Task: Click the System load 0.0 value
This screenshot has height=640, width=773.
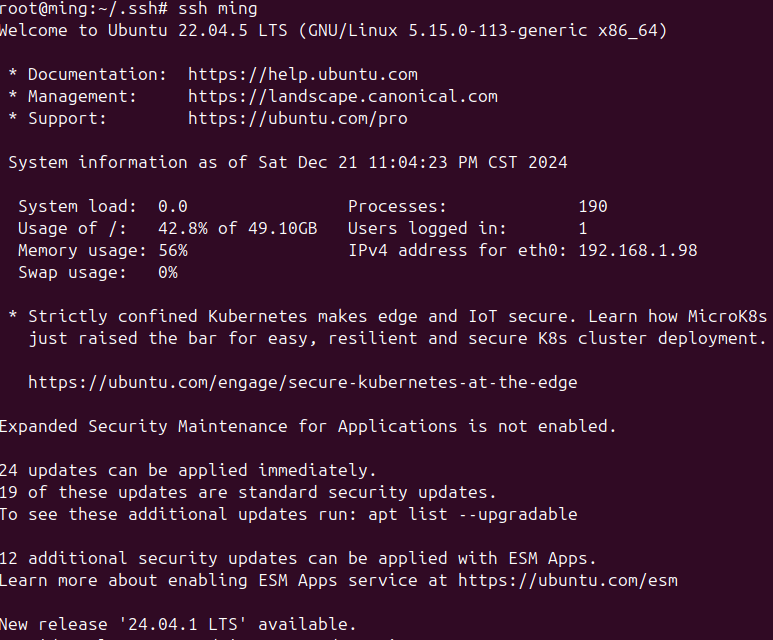Action: coord(172,206)
